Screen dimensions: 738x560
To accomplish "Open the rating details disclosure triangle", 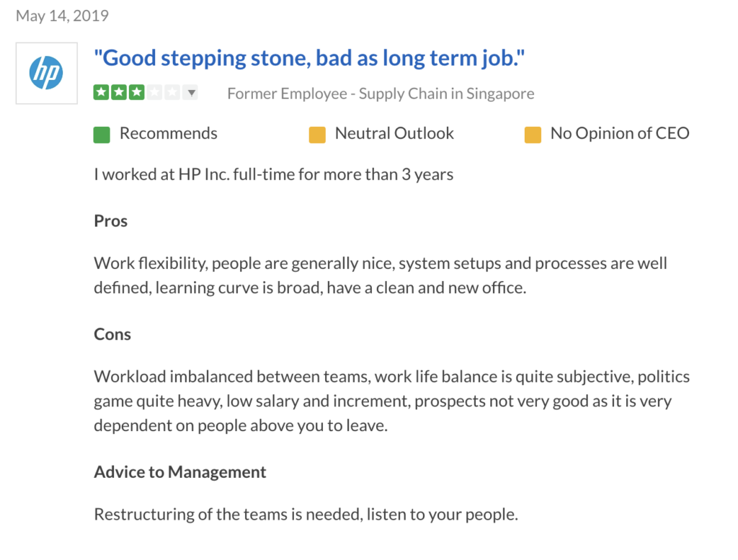I will pyautogui.click(x=190, y=92).
